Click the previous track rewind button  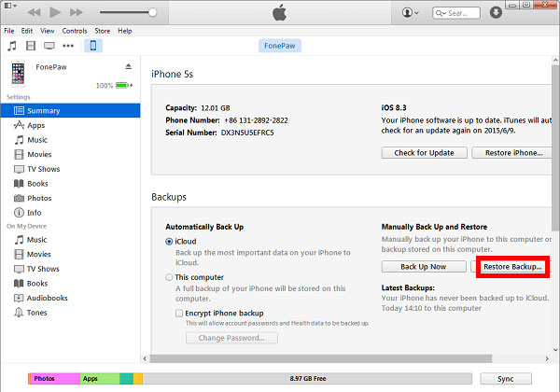(34, 12)
